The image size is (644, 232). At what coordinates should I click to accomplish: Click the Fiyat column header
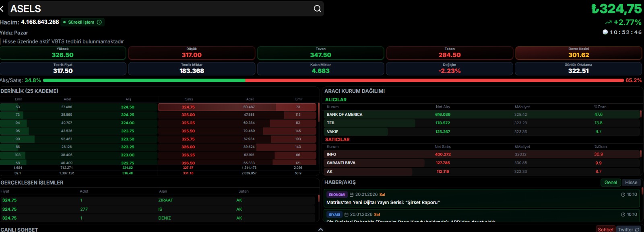click(5, 191)
